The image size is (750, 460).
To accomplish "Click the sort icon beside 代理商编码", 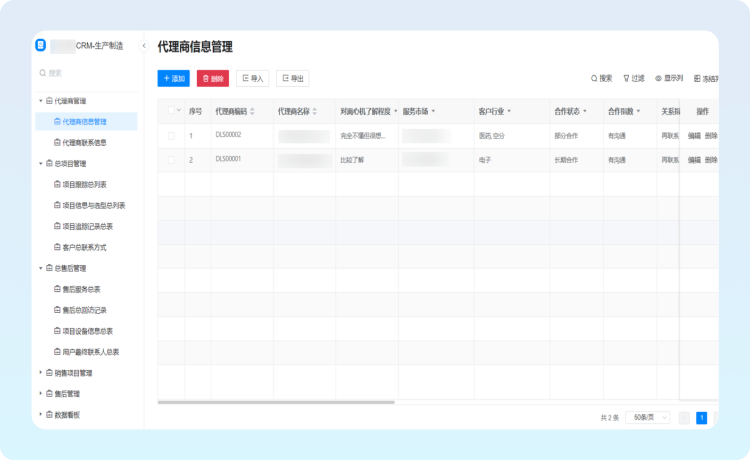I will point(252,111).
